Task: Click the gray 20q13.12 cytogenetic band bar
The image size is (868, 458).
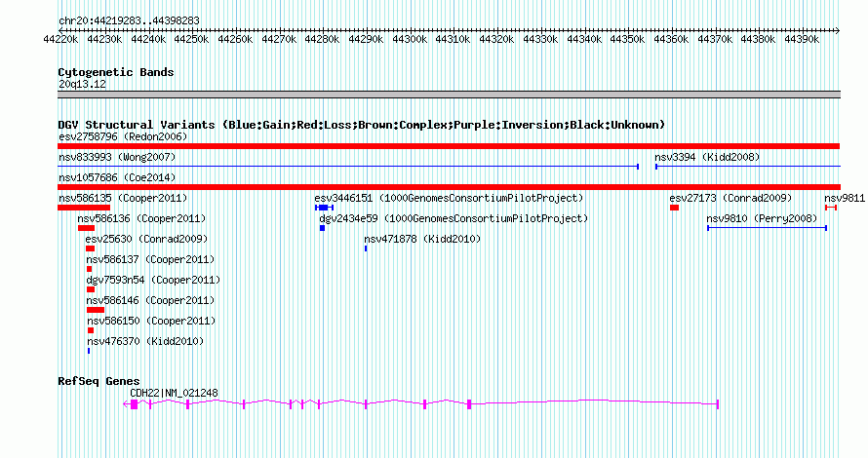Action: click(449, 95)
